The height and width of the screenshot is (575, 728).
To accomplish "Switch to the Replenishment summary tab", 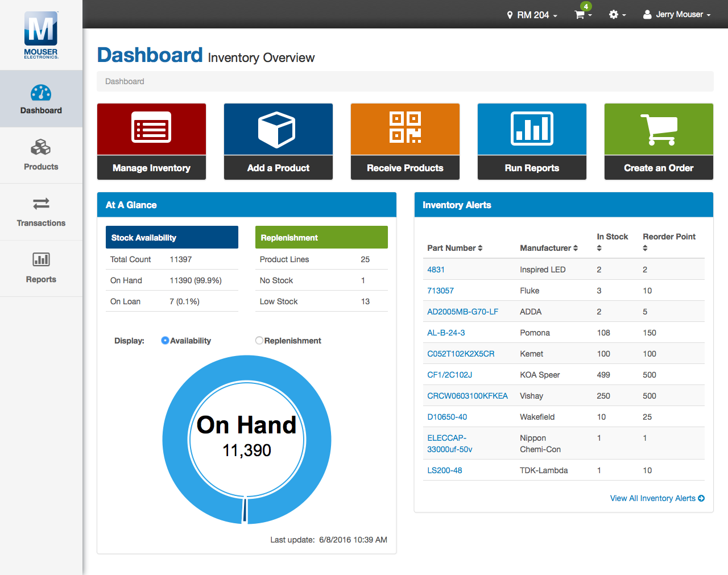I will click(321, 237).
